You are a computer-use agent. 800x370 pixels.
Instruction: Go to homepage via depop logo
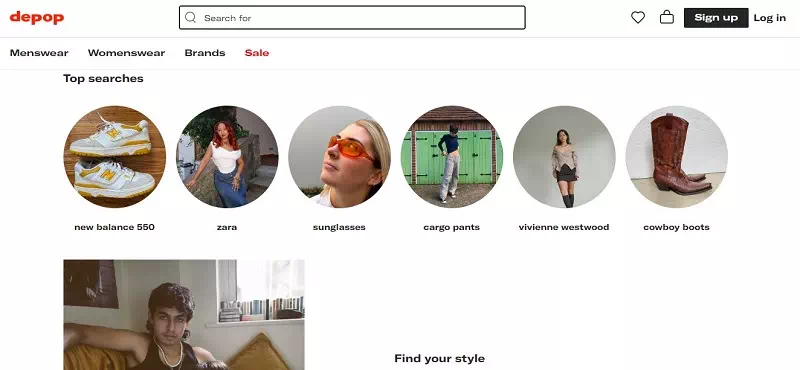[x=37, y=17]
